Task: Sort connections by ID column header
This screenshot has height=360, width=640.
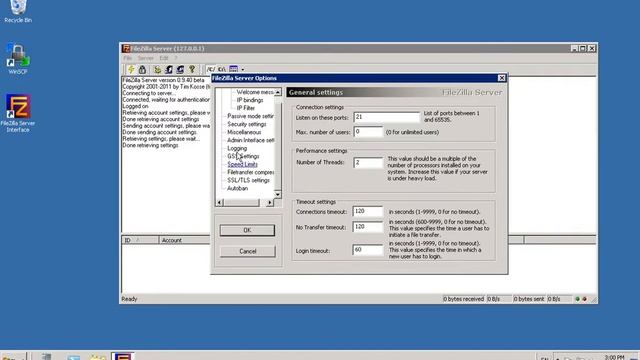Action: (140, 240)
